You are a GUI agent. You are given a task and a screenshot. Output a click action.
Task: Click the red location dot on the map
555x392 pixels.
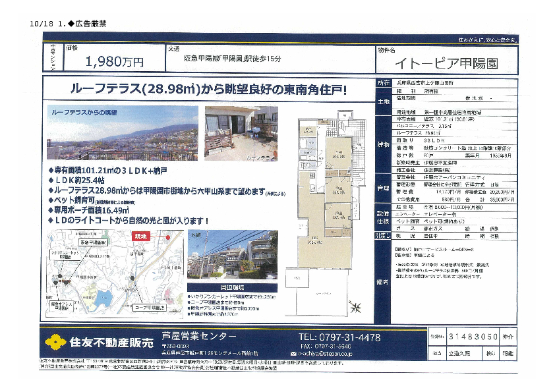(x=169, y=237)
